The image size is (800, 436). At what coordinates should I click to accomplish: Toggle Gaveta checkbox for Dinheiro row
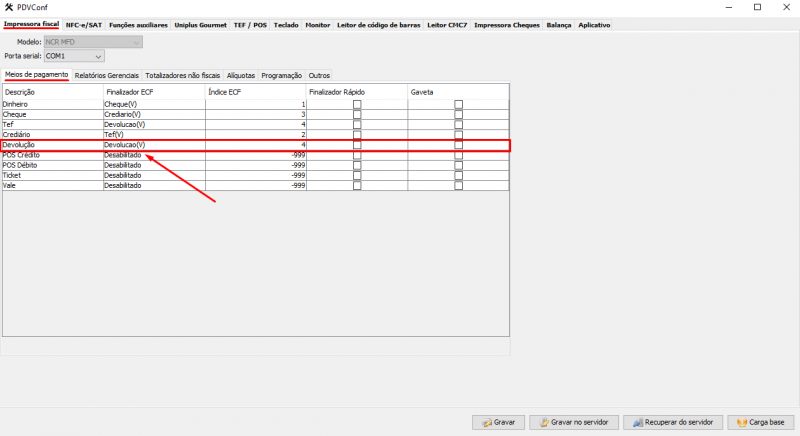pos(459,104)
